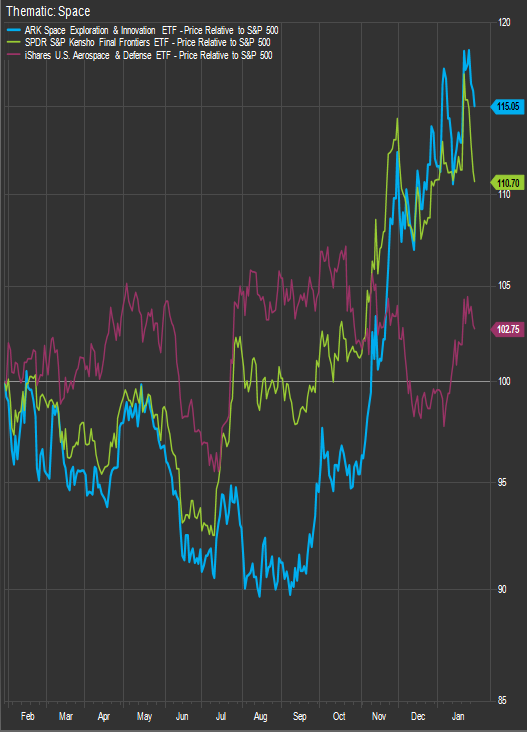Screen dimensions: 527x732
Task: Click the 105 tick on the price axis
Action: (504, 286)
